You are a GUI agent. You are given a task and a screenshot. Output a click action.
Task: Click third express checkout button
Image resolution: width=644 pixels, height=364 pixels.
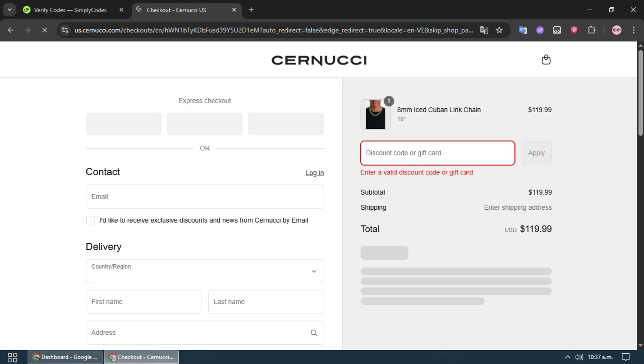click(286, 124)
